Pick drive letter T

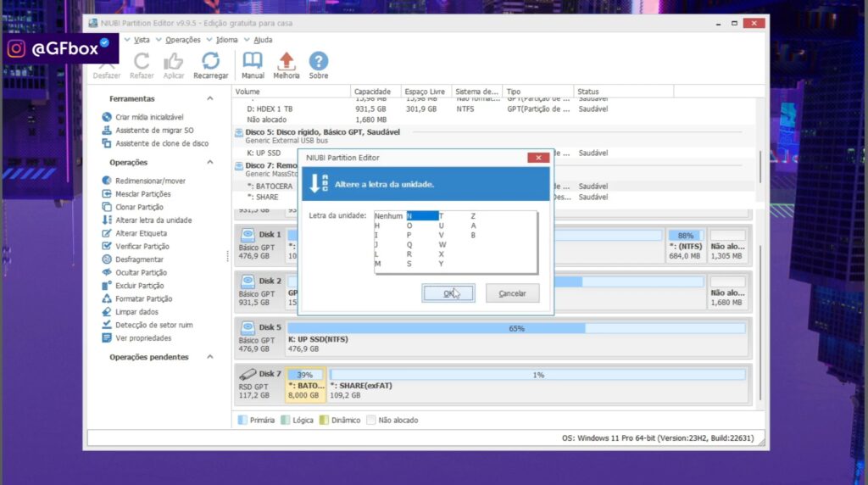tap(441, 216)
